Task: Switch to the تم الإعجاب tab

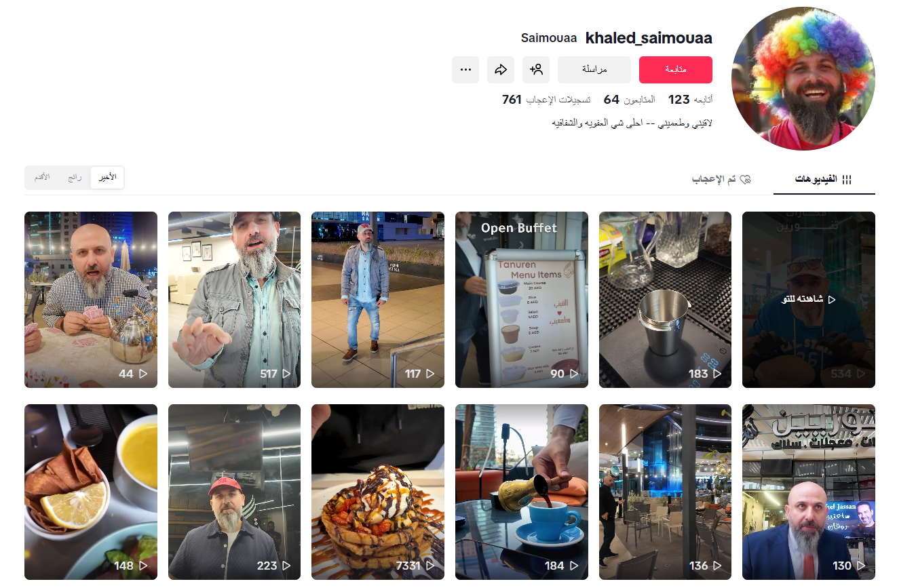Action: pyautogui.click(x=722, y=180)
